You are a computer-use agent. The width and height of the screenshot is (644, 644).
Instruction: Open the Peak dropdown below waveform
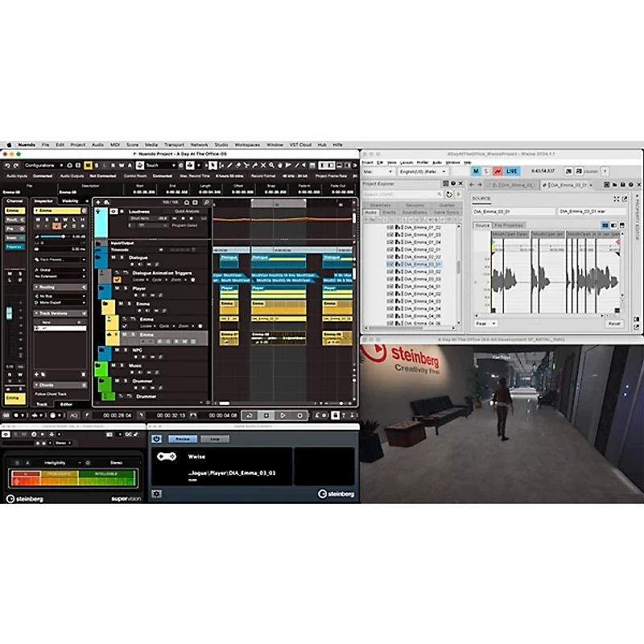(x=485, y=324)
